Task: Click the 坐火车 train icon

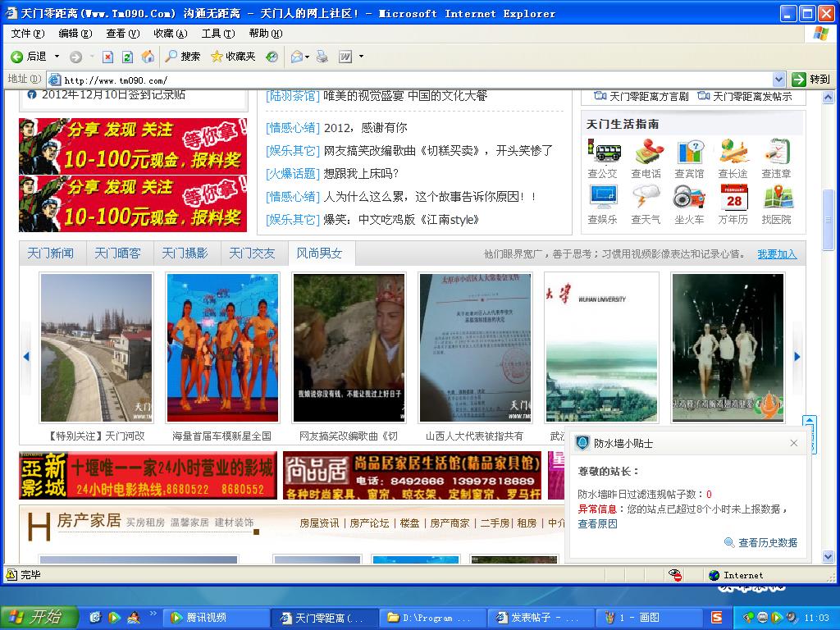Action: [689, 198]
